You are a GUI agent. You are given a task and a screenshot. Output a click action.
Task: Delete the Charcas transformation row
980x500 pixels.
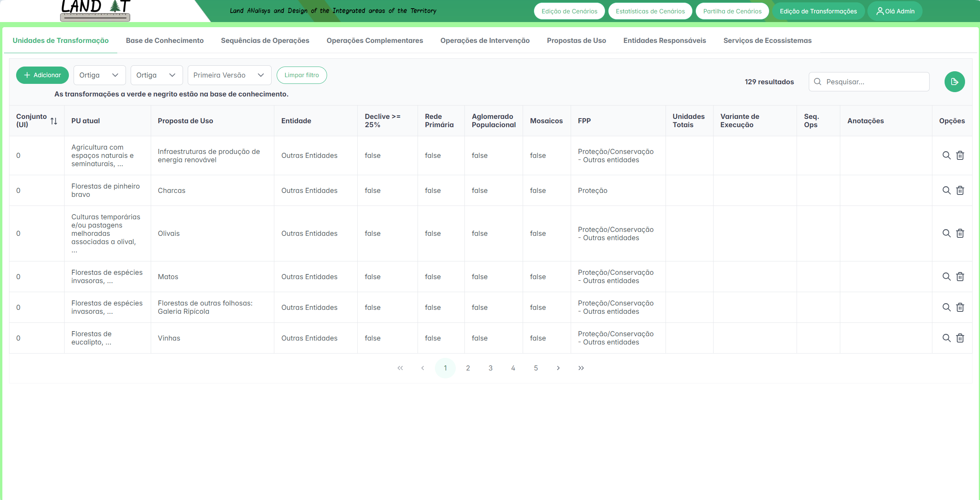pyautogui.click(x=960, y=191)
